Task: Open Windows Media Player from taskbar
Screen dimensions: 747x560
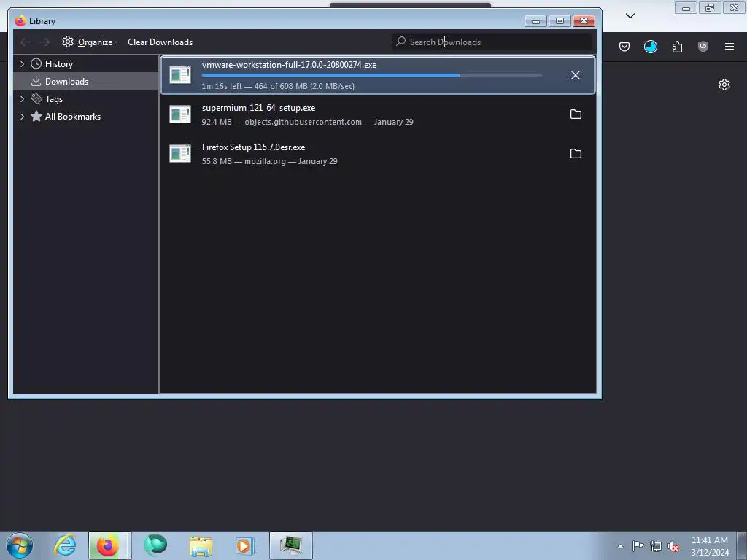Action: click(x=245, y=545)
